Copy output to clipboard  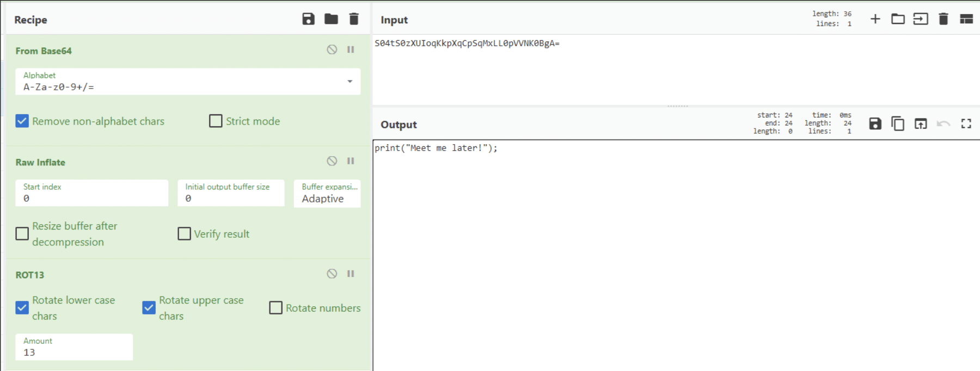point(898,124)
